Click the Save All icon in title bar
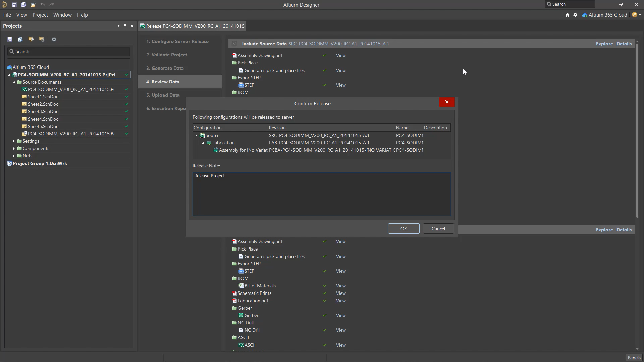Screen dimensions: 644x362 click(23, 5)
